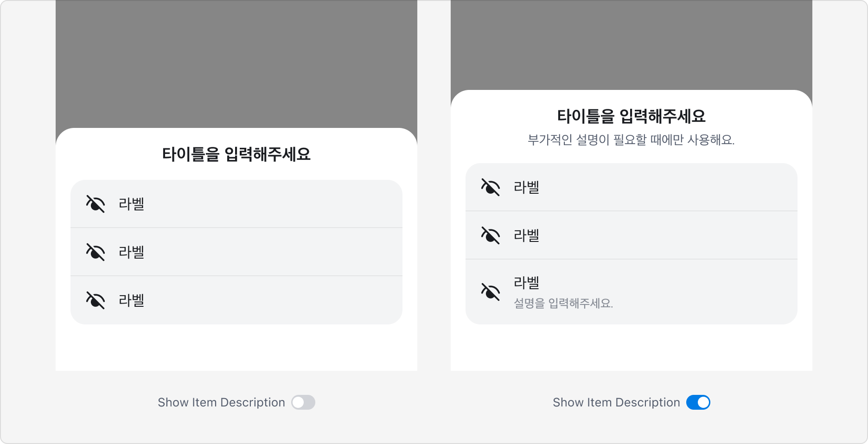Click the 타이틀을 입력해주세요 heading in right sheet
868x444 pixels.
pyautogui.click(x=632, y=115)
